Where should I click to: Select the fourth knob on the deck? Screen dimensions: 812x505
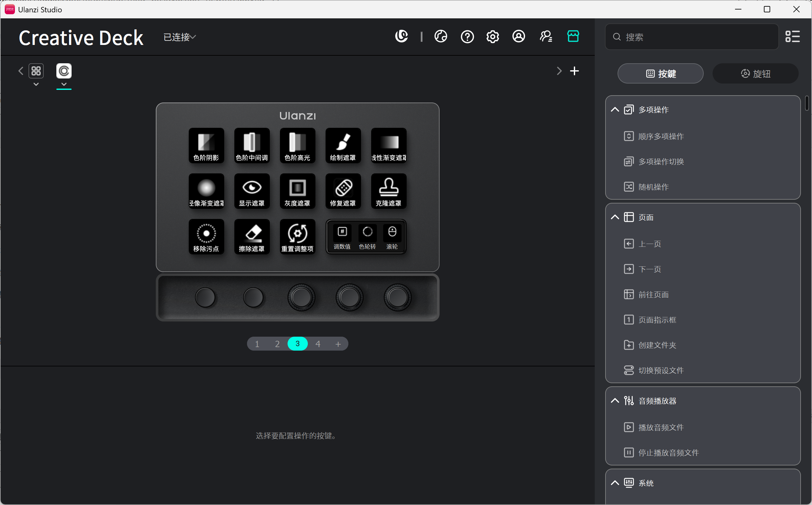349,297
